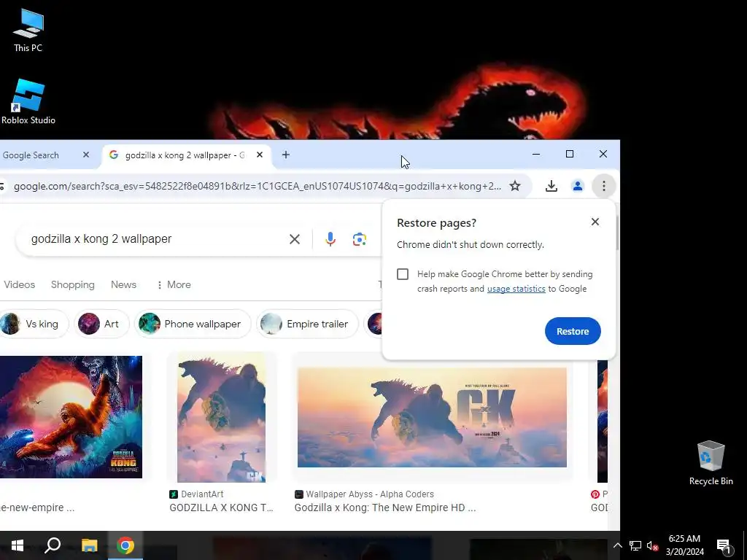Close the godzilla x kong 2 wallpaper tab
Viewport: 747px width, 560px height.
coord(260,155)
